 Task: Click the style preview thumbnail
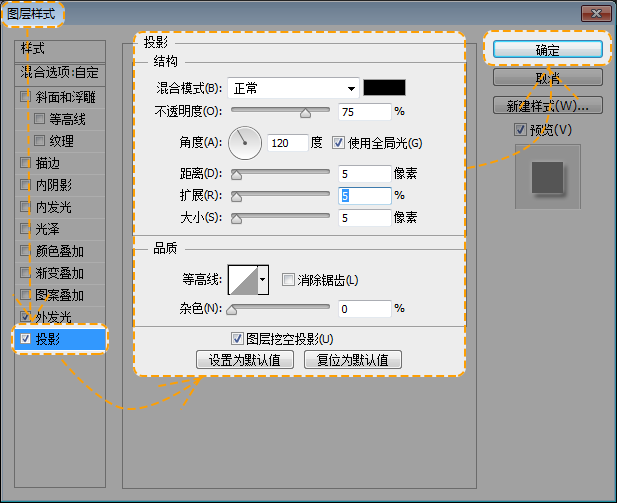coord(547,177)
